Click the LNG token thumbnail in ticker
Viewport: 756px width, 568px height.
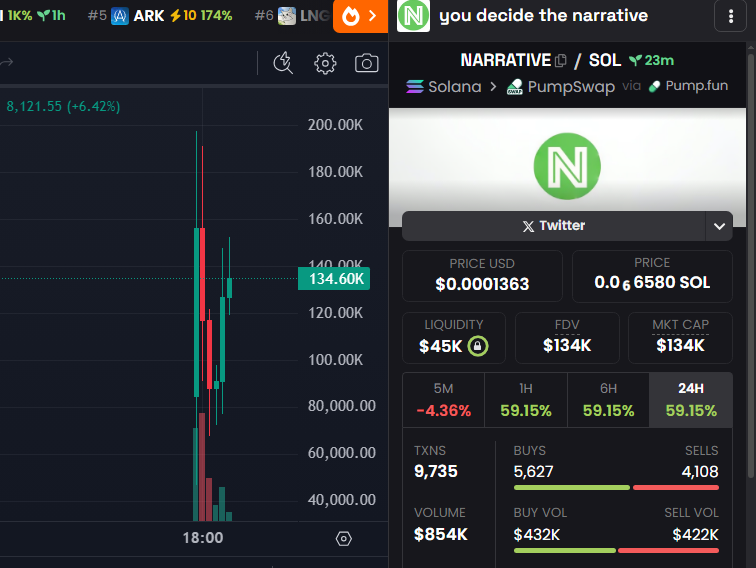point(287,16)
